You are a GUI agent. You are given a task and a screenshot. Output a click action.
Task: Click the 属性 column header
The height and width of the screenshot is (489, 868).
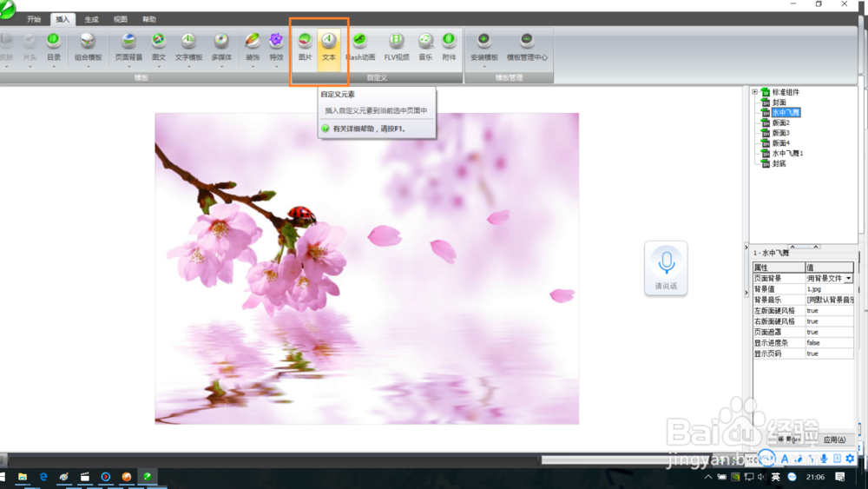click(779, 268)
